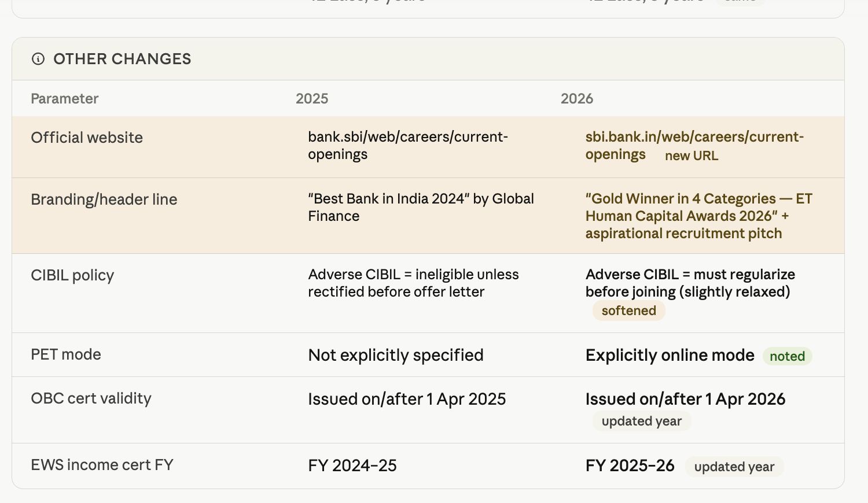
Task: Click the 'Not explicitly specified' cell
Action: pos(396,355)
